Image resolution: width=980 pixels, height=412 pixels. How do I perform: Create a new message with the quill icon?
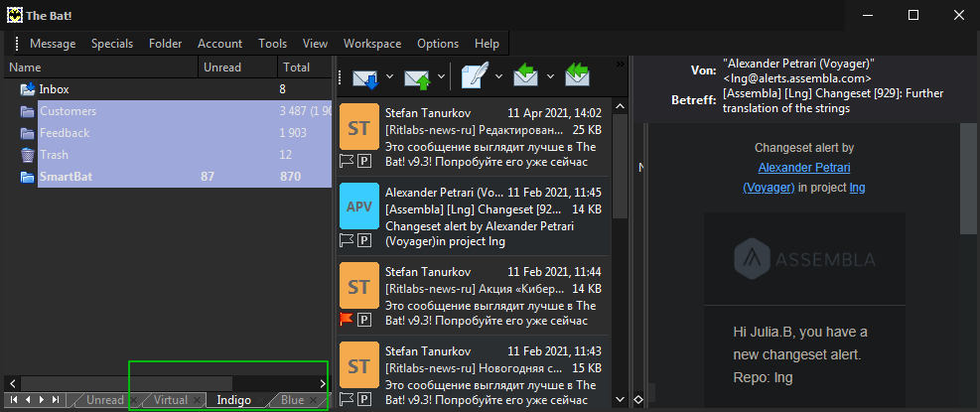(x=475, y=76)
